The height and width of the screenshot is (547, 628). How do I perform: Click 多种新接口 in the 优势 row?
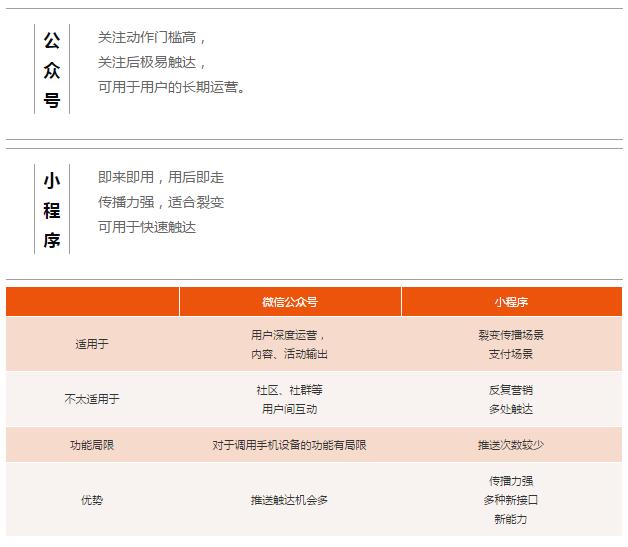(511, 499)
